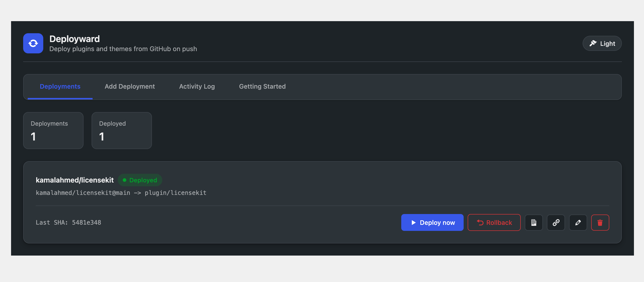This screenshot has height=282, width=644.
Task: Delete deployment with red trash icon
Action: pyautogui.click(x=600, y=222)
